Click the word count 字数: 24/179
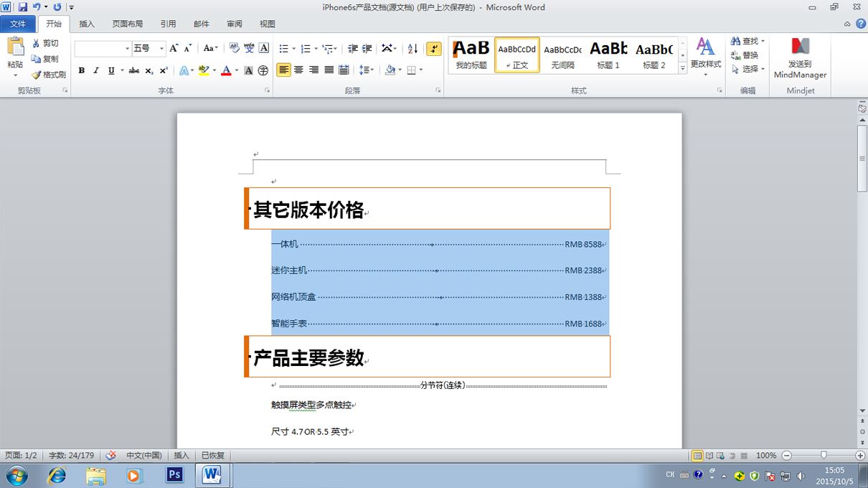Image resolution: width=868 pixels, height=488 pixels. [71, 456]
